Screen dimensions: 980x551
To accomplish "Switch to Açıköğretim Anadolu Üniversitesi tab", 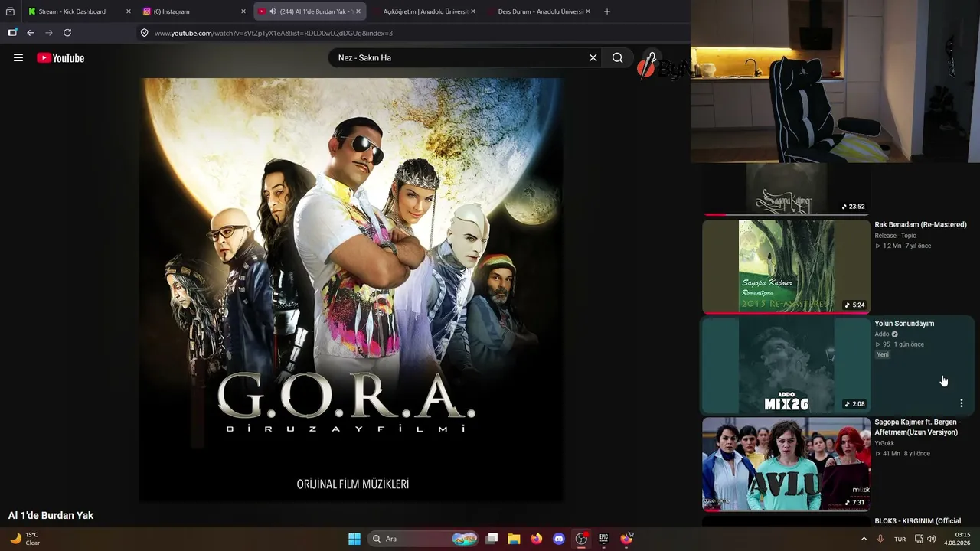I will pos(425,11).
